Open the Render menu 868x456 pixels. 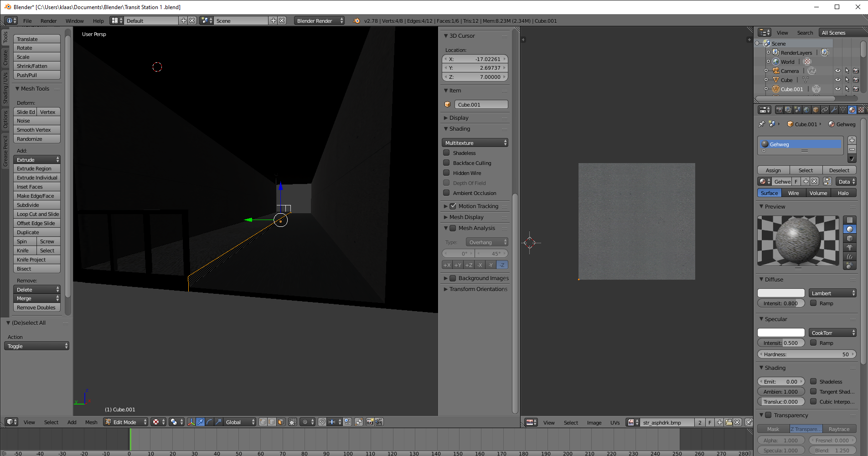click(x=48, y=21)
